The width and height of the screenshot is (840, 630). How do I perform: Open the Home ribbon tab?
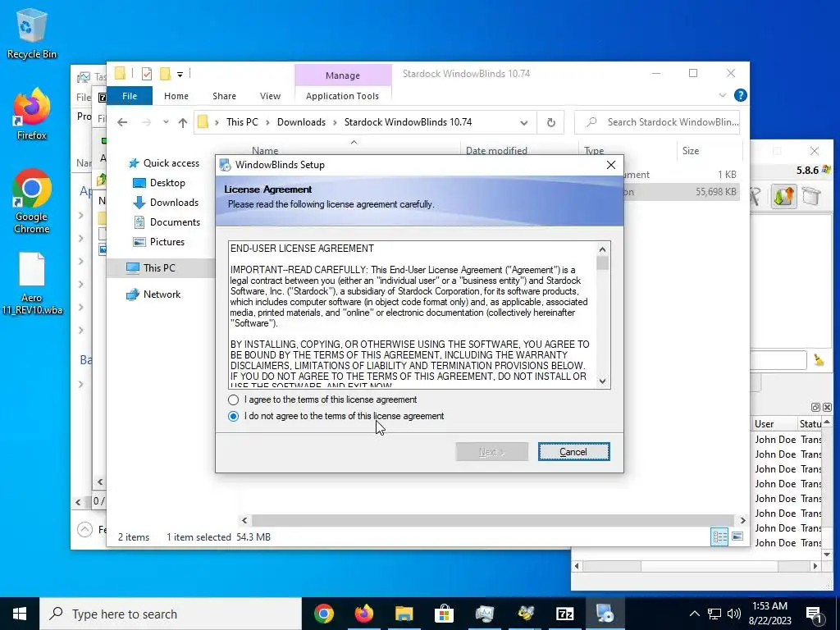click(x=176, y=96)
